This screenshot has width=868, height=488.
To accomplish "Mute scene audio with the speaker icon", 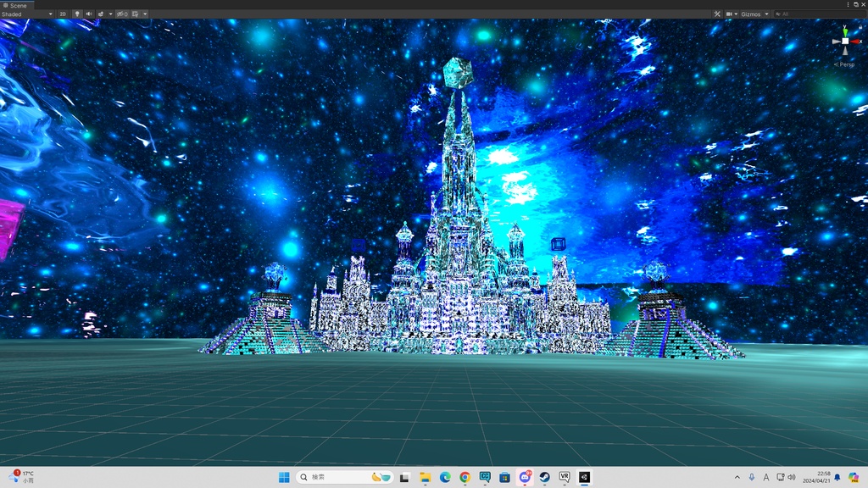I will coord(88,14).
